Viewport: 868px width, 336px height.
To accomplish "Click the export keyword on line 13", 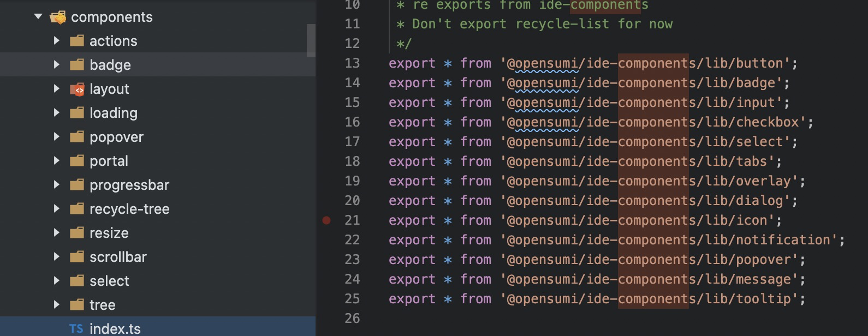I will [x=412, y=63].
